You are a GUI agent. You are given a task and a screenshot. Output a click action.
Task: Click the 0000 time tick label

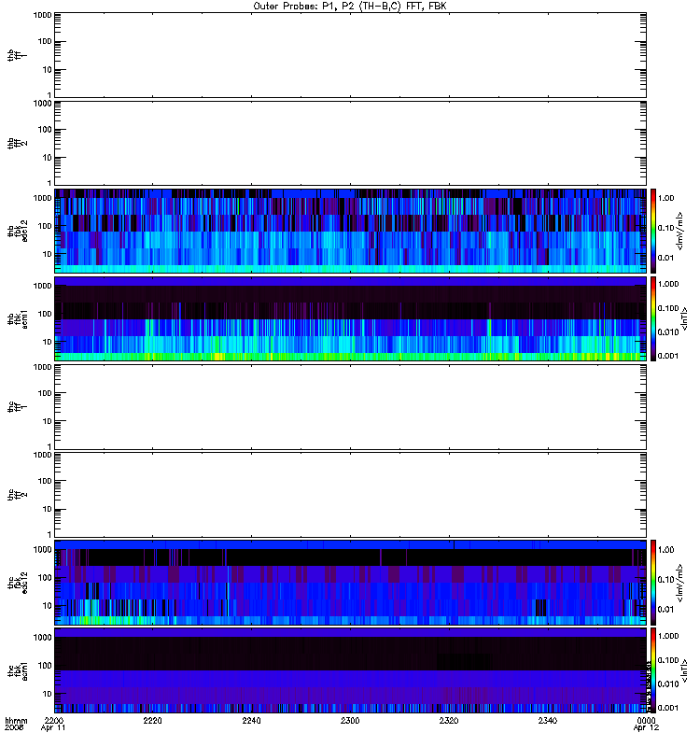(x=646, y=720)
